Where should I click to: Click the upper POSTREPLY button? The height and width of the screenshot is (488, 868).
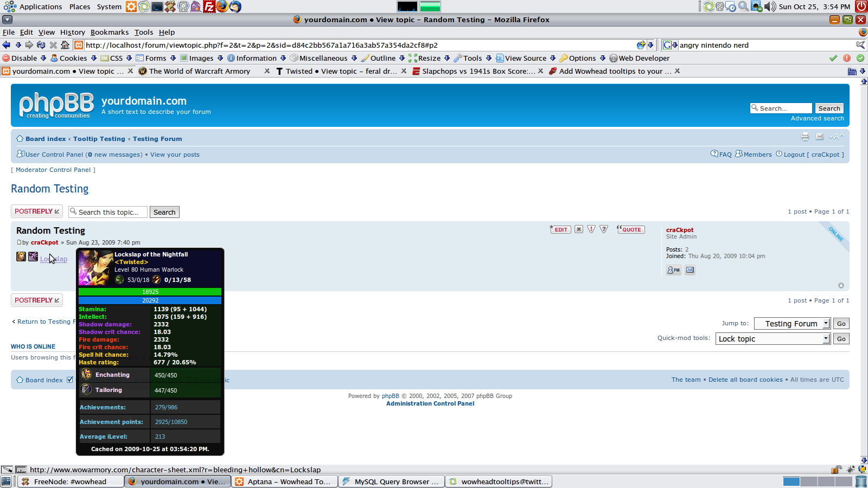37,211
